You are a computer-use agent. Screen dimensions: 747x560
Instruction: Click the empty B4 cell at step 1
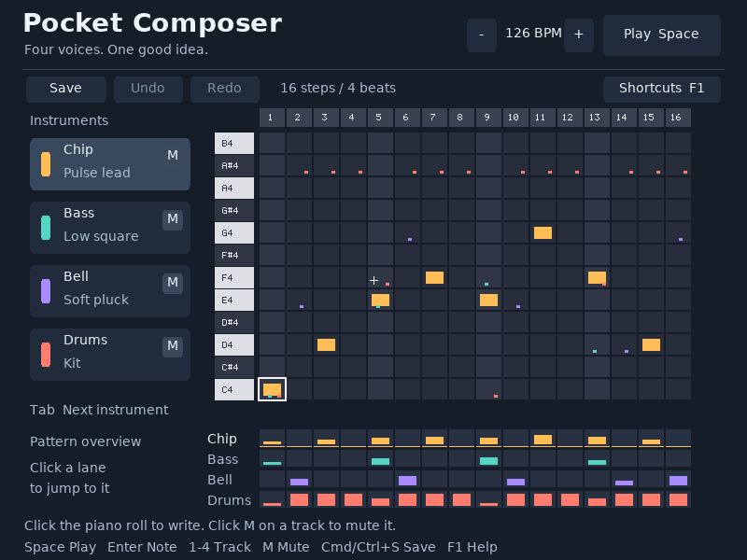pos(272,144)
